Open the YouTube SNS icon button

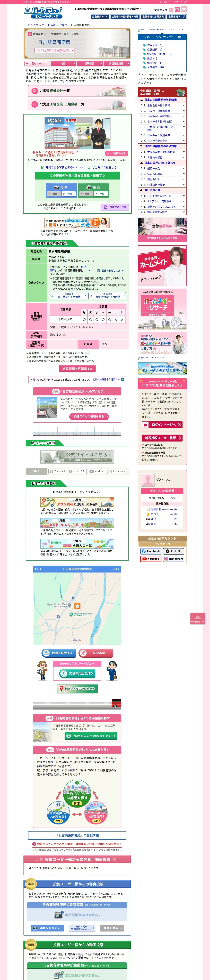tap(97, 471)
